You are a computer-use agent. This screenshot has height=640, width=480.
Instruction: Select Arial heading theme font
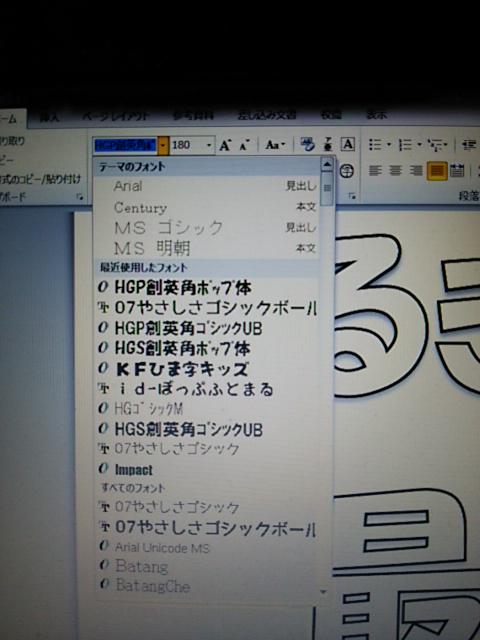[206, 186]
